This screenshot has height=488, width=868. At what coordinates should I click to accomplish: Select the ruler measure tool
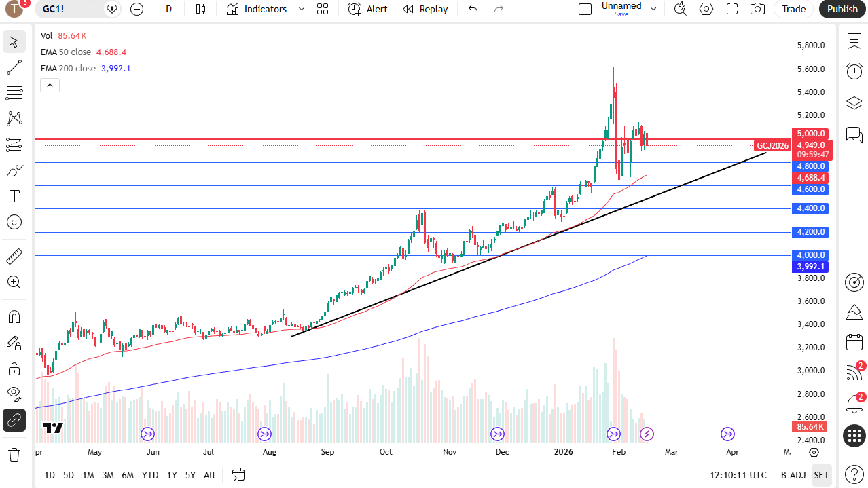pos(14,257)
